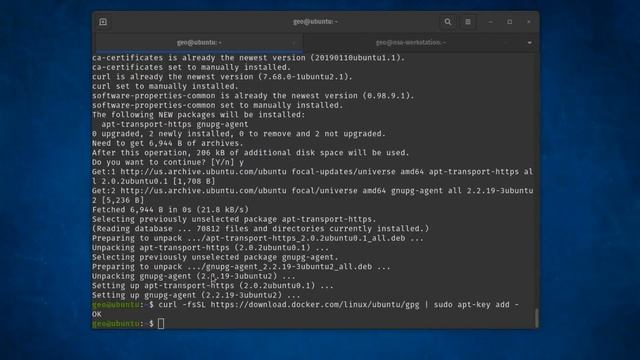Click 'Do you want to continue? [Y/n] y' line
Viewport: 640px width, 360px height.
coord(168,162)
